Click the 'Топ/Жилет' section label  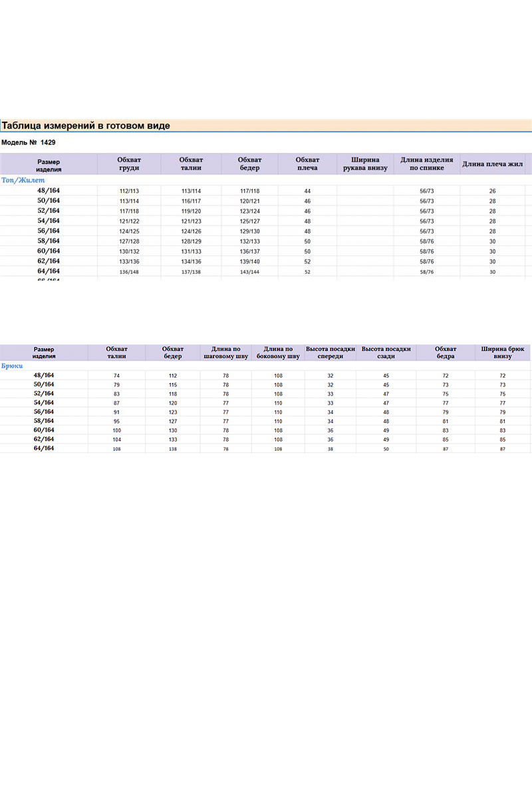click(x=23, y=180)
